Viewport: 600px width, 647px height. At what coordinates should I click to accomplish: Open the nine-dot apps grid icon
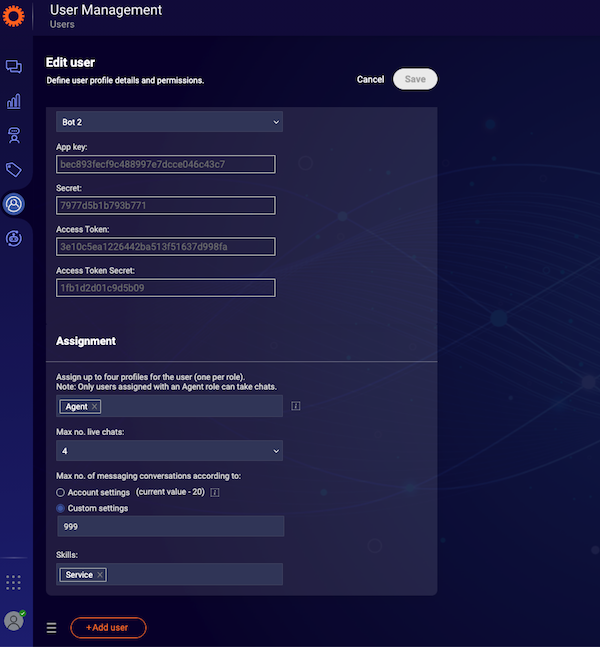click(x=13, y=582)
